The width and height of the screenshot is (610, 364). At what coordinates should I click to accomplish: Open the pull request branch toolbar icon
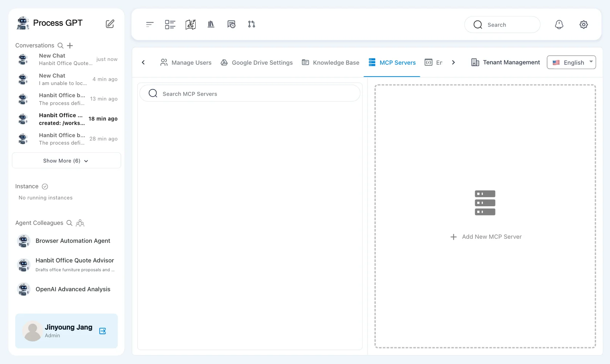tap(252, 24)
